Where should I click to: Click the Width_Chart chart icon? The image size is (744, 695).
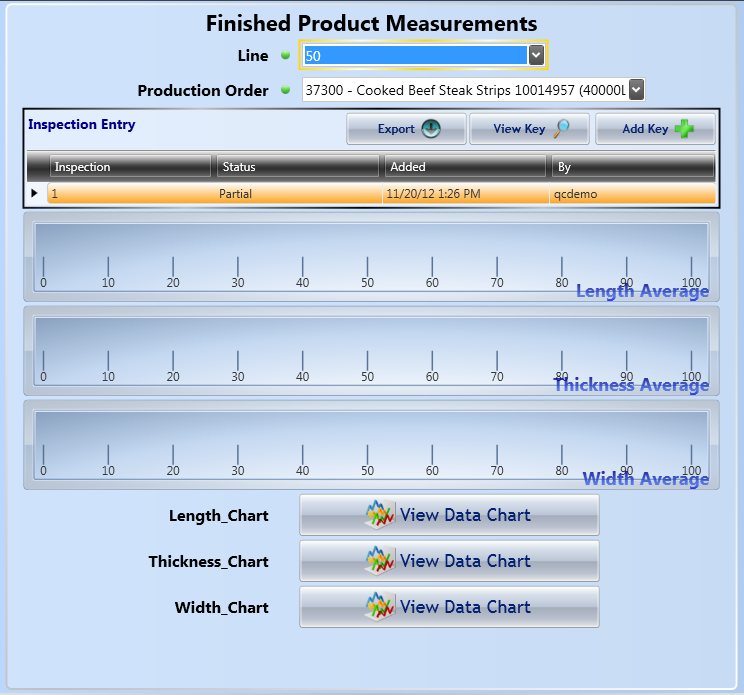(381, 607)
